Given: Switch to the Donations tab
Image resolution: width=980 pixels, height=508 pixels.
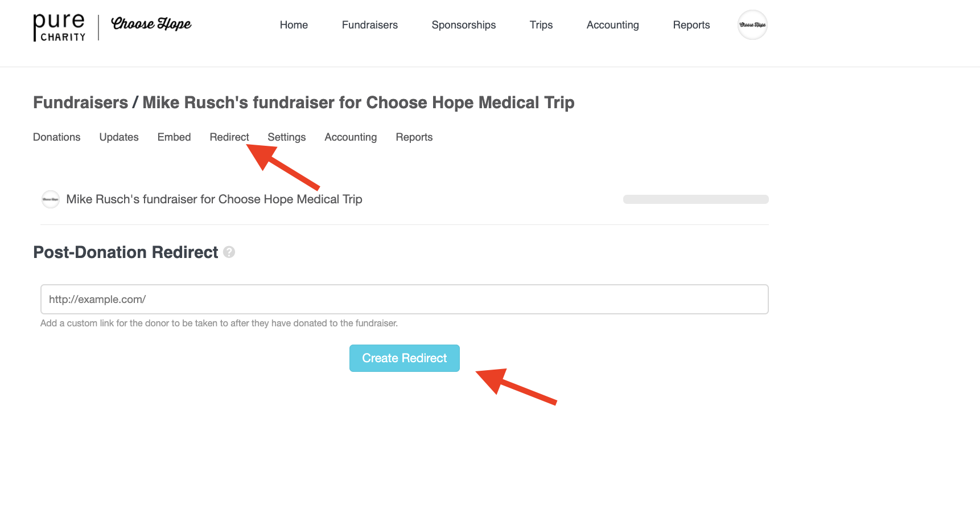Looking at the screenshot, I should (57, 137).
